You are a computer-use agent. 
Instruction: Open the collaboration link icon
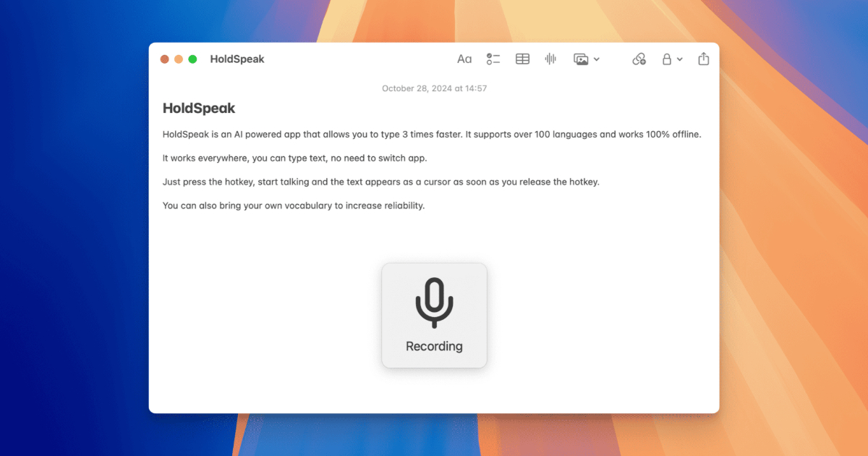point(639,59)
